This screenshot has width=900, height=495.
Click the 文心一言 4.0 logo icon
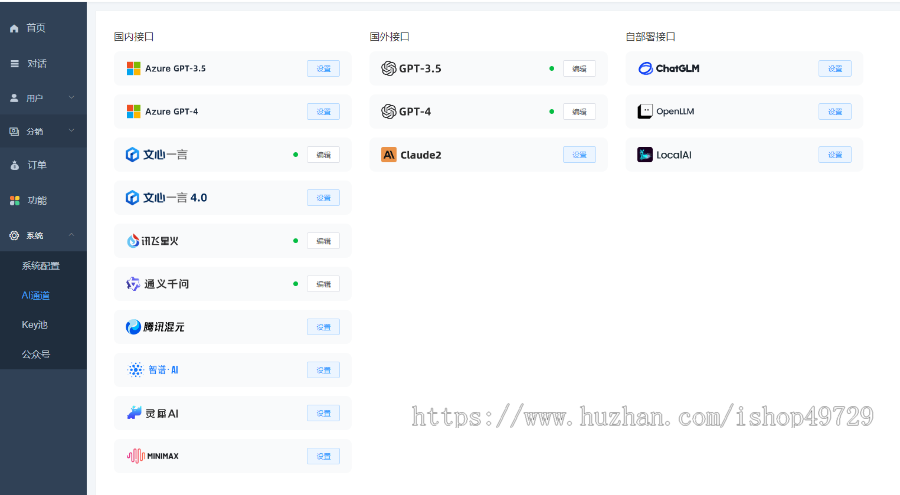pyautogui.click(x=133, y=198)
